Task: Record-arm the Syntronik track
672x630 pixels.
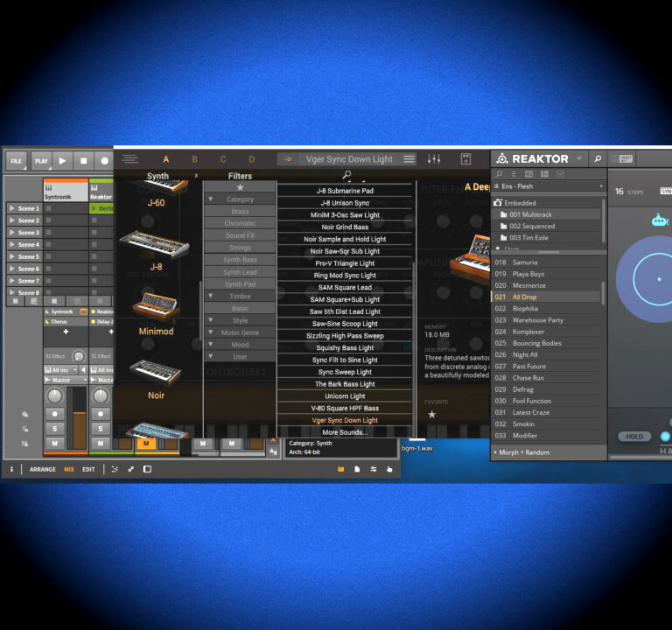Action: (x=55, y=414)
